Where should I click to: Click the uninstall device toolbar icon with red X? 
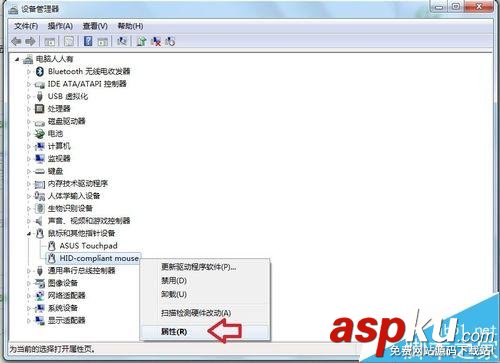coord(156,41)
